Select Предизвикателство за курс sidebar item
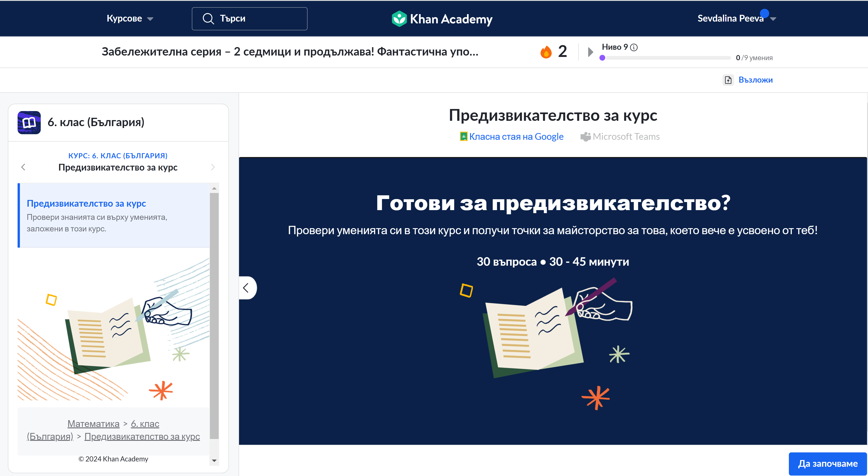The image size is (868, 476). (x=114, y=215)
